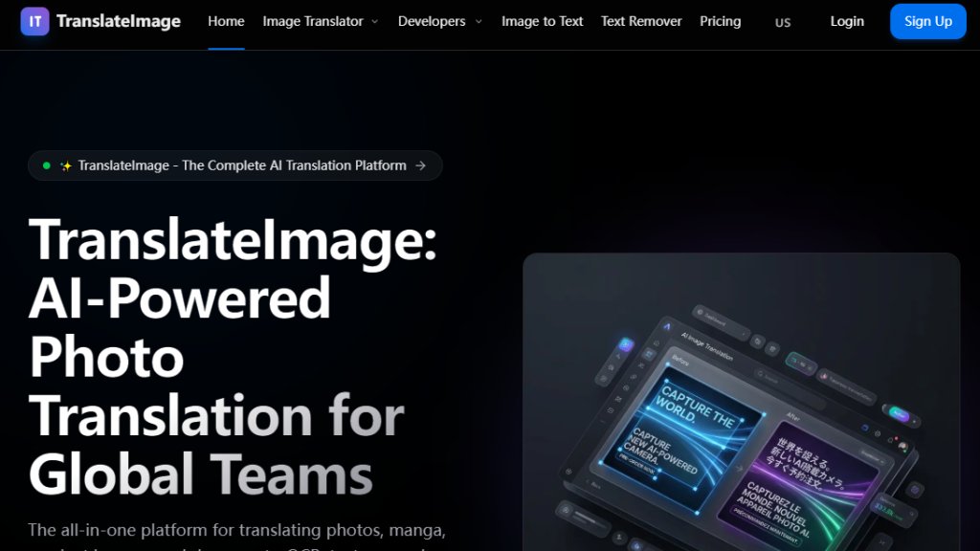
Task: Open the Complete AI Translation Platform banner
Action: click(x=235, y=165)
